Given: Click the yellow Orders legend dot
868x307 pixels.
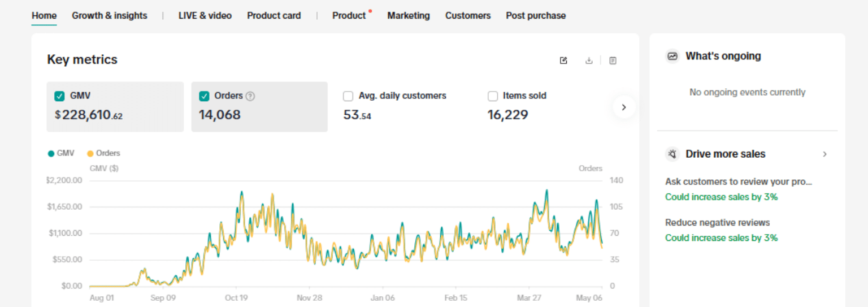Looking at the screenshot, I should coord(90,153).
